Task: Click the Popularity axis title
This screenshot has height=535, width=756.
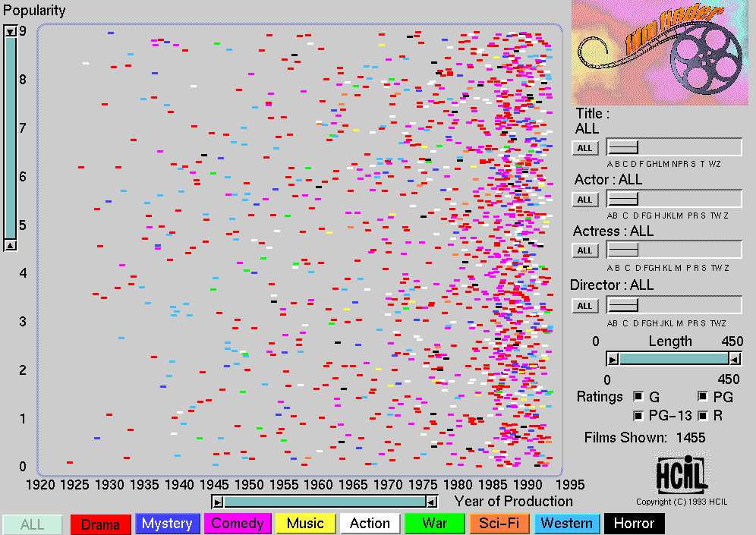Action: 33,11
